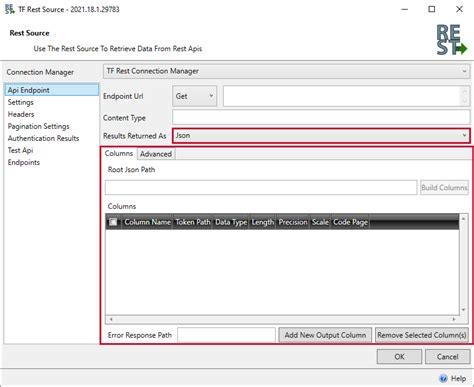Image resolution: width=474 pixels, height=387 pixels.
Task: Open the Get HTTP method dropdown
Action: (x=195, y=96)
